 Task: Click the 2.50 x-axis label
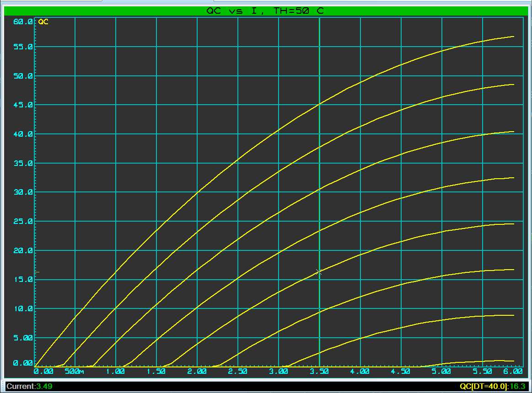(x=237, y=372)
